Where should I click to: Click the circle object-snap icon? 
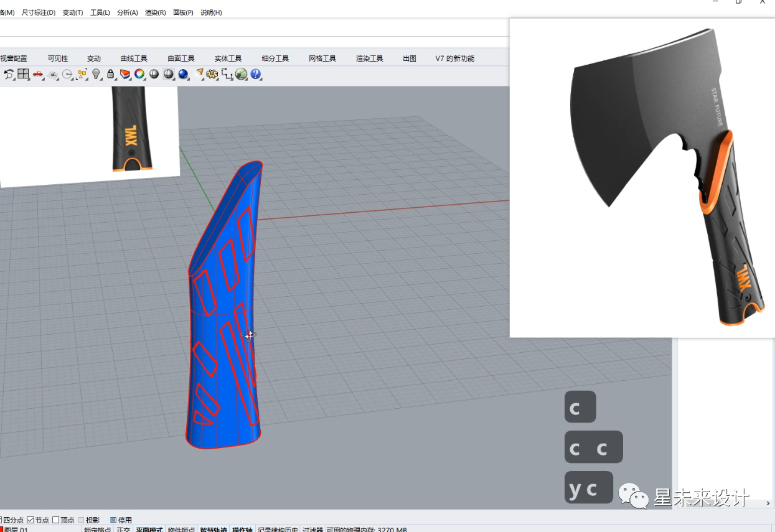click(67, 74)
